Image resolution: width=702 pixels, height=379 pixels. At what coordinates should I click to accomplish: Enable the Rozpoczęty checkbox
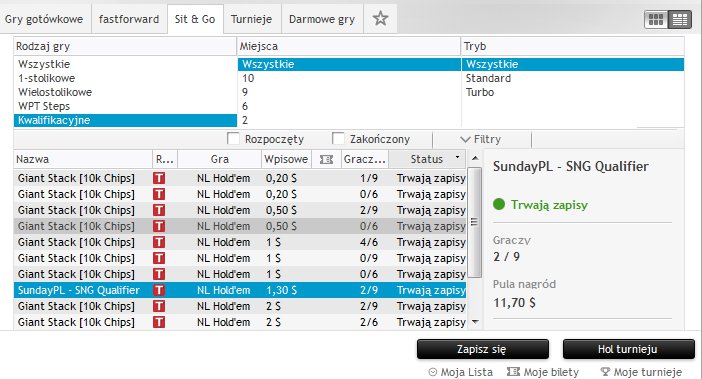233,138
